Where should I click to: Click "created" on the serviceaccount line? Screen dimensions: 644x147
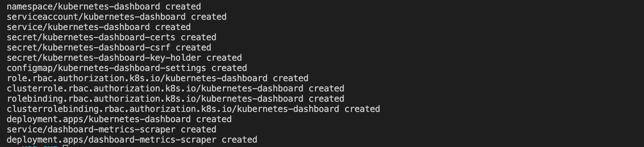[209, 17]
